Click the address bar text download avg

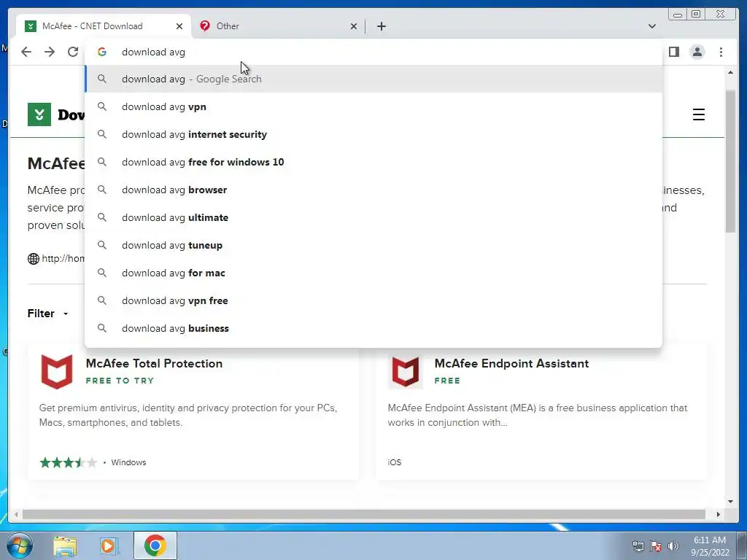[x=153, y=52]
